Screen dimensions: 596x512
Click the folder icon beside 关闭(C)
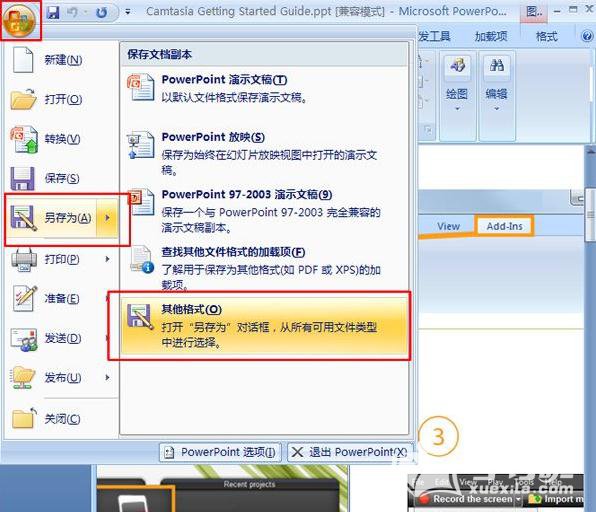coord(24,418)
